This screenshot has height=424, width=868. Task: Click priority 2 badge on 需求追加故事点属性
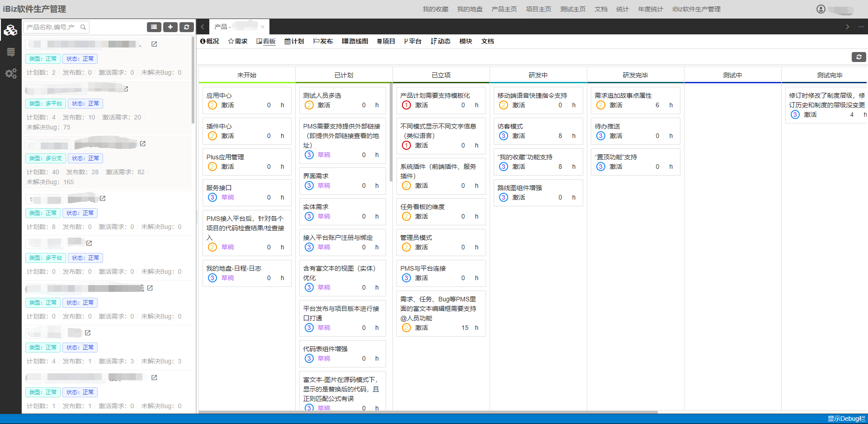click(601, 105)
